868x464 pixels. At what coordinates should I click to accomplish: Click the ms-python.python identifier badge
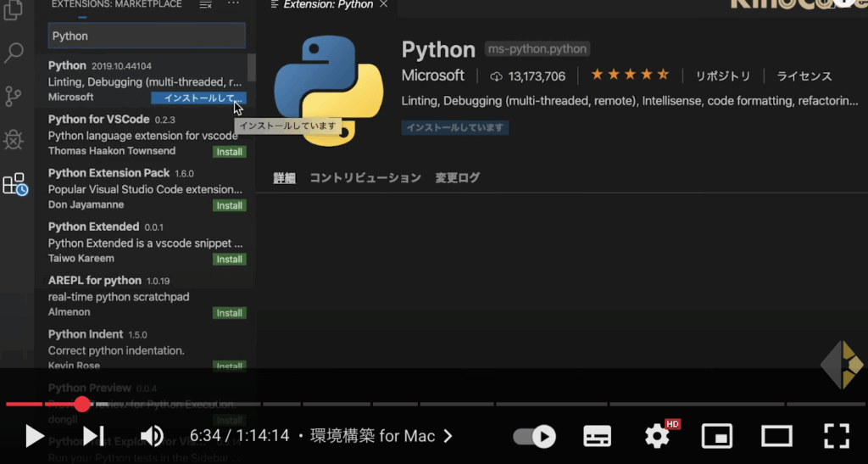[x=537, y=48]
